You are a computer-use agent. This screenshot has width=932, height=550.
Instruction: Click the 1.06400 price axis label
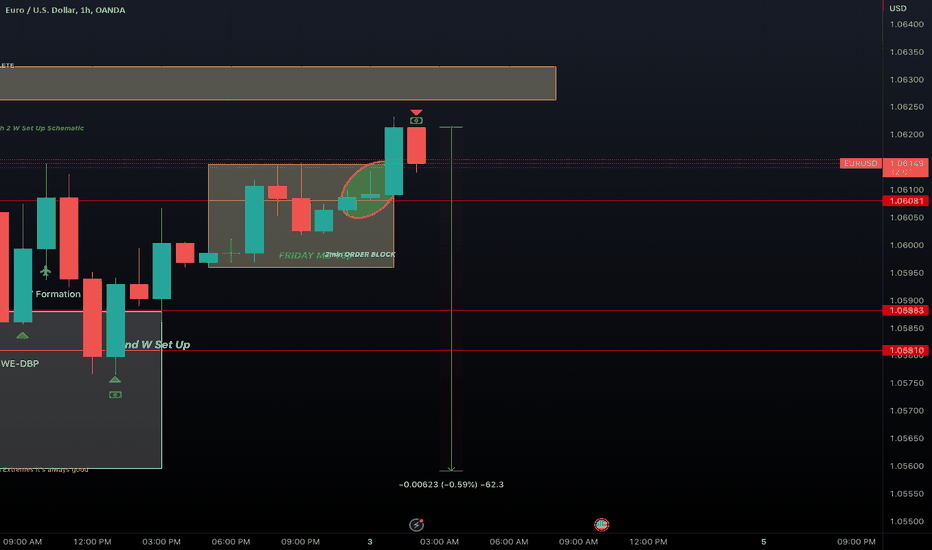(906, 24)
